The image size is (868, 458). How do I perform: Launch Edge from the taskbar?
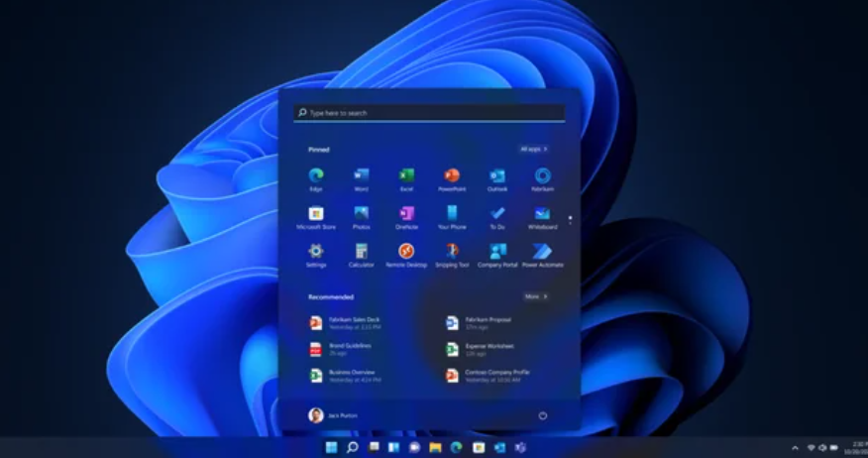[457, 447]
